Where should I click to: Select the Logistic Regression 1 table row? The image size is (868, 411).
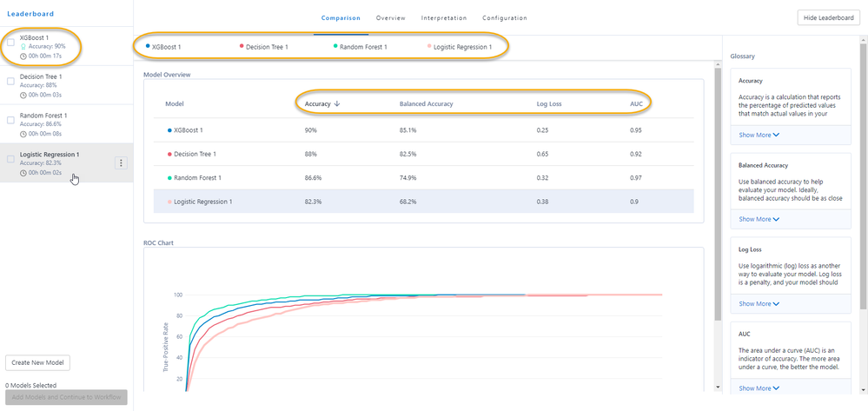click(423, 202)
